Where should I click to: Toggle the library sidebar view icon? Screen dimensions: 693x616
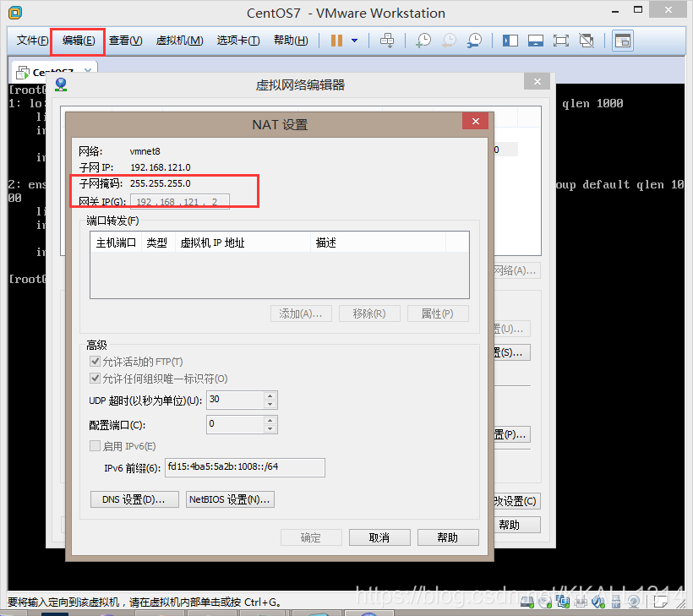click(510, 41)
